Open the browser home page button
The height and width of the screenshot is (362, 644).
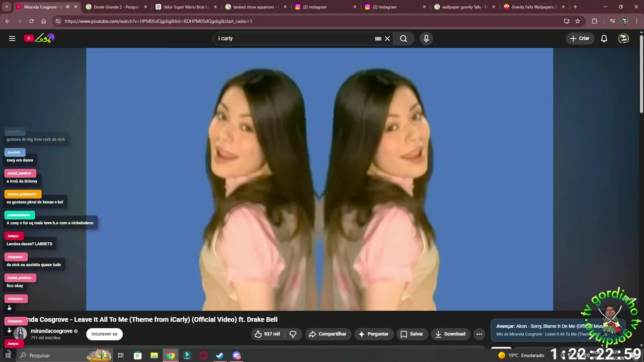click(43, 21)
